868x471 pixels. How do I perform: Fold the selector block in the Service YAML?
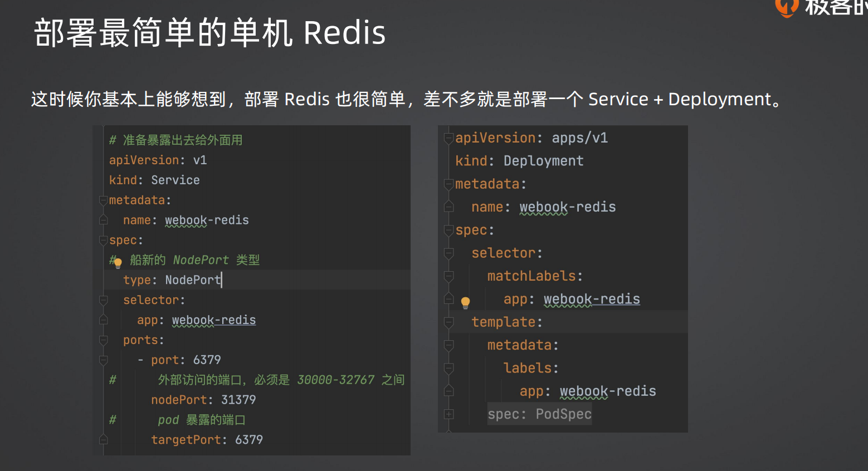tap(103, 300)
